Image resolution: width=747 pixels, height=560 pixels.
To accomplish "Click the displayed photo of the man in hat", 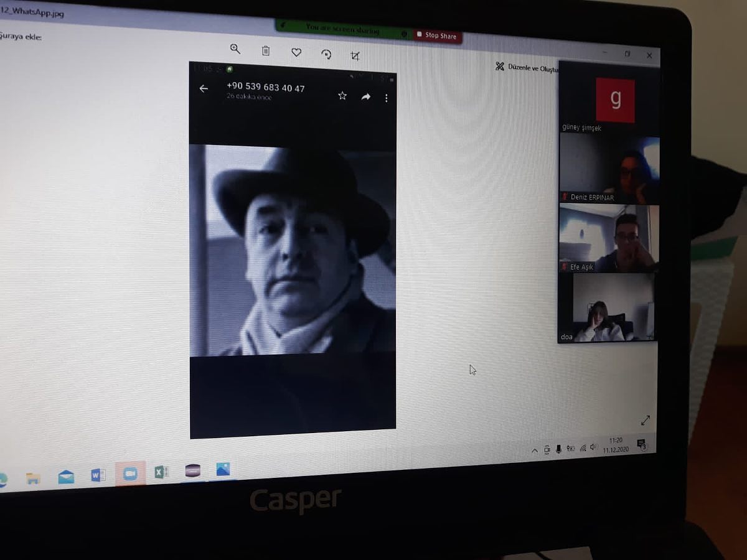I will click(x=293, y=250).
